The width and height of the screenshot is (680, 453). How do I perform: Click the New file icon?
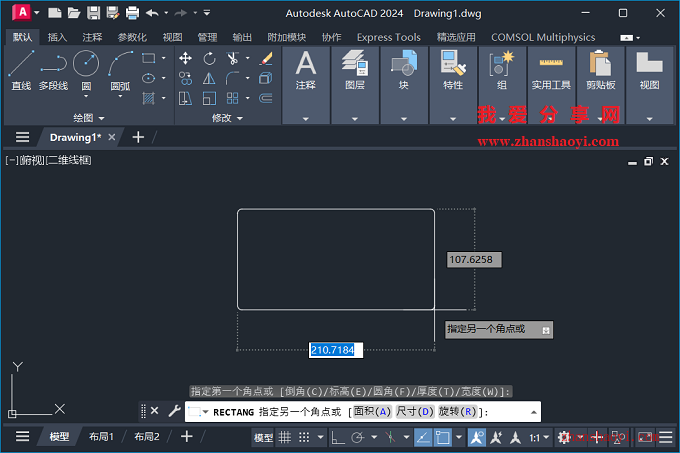pos(55,13)
